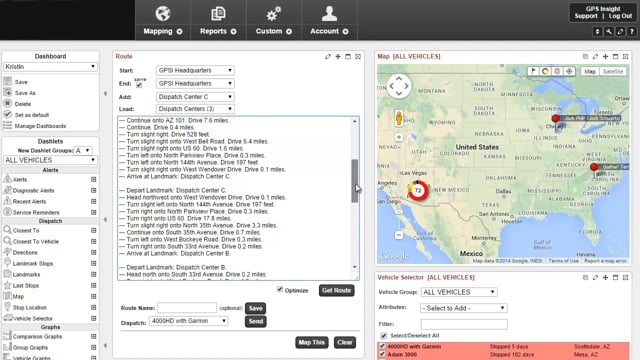Open Manage Dashboards
The image size is (640, 360).
pyautogui.click(x=40, y=126)
